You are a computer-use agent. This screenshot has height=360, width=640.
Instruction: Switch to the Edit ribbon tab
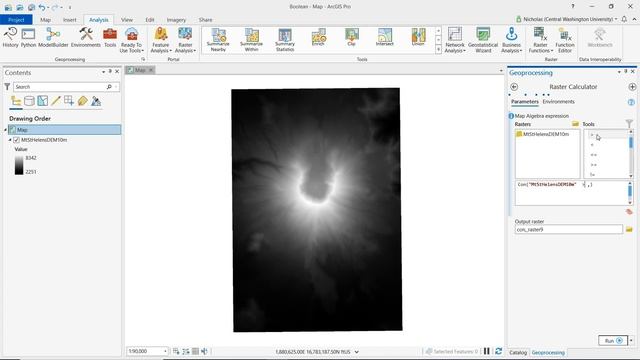tap(150, 20)
